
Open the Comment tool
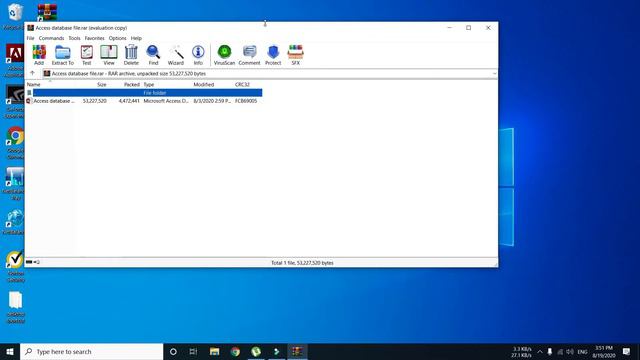(x=249, y=55)
